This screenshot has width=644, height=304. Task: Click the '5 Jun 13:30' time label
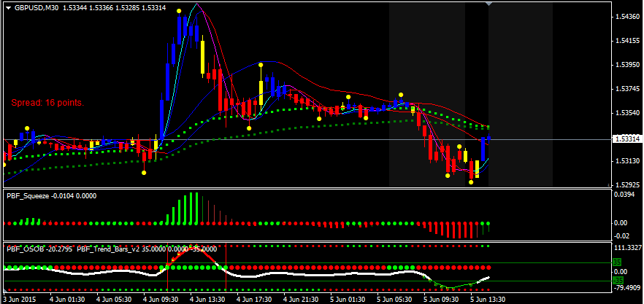point(486,300)
